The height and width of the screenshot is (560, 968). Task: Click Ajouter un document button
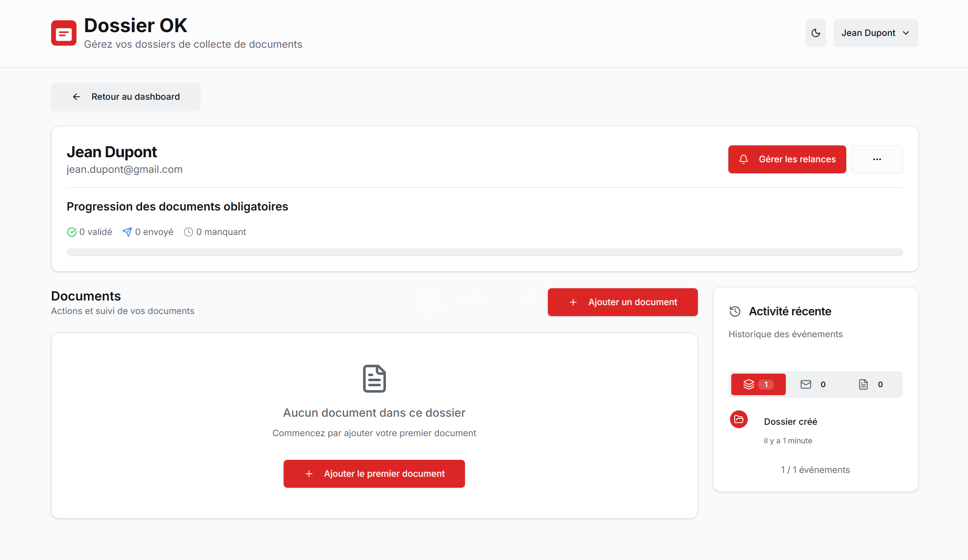(x=623, y=302)
